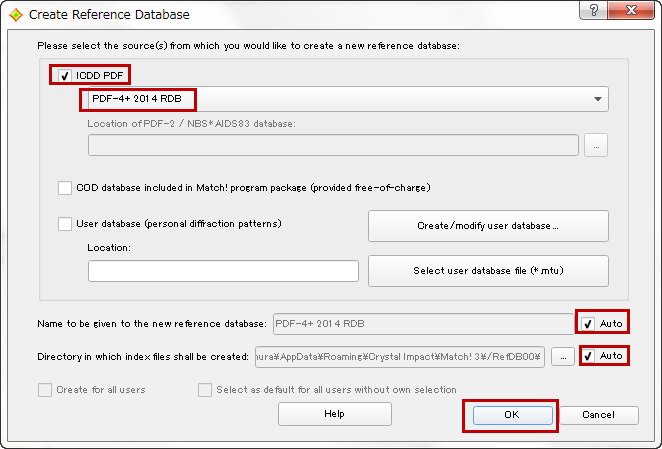Browse for PDF-2 database location
Viewport: 662px width, 449px height.
[596, 145]
